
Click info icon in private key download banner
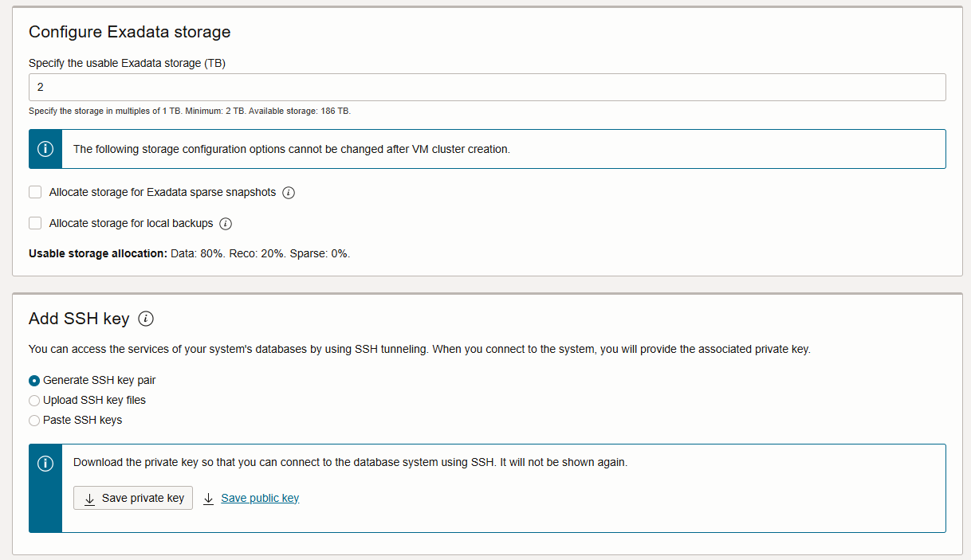point(45,463)
